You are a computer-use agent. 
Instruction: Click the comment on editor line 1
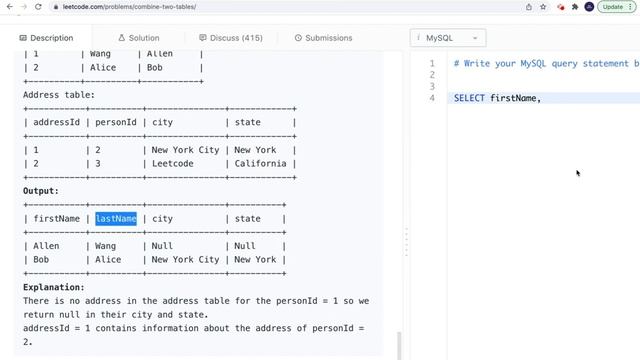547,64
